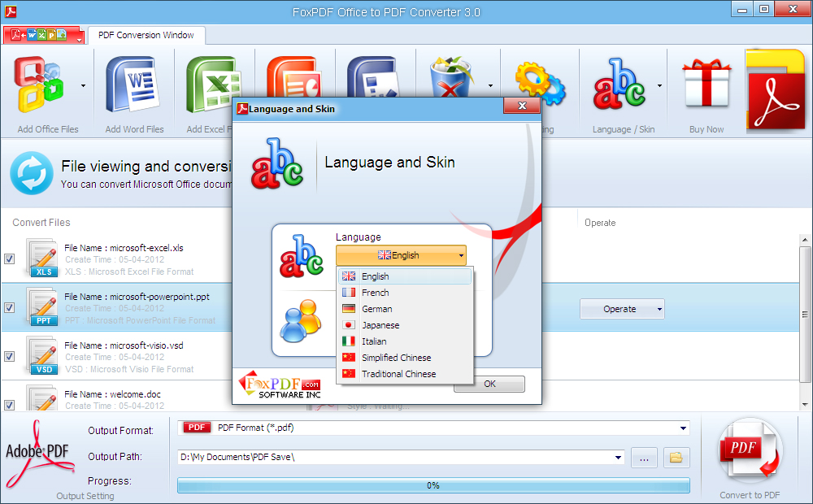Pick Italian from the language list
The width and height of the screenshot is (813, 504).
coord(405,341)
